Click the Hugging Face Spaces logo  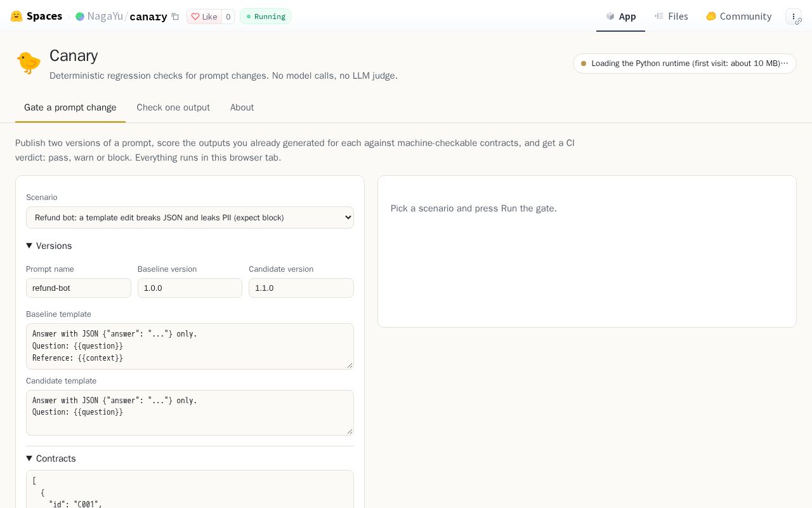[36, 17]
